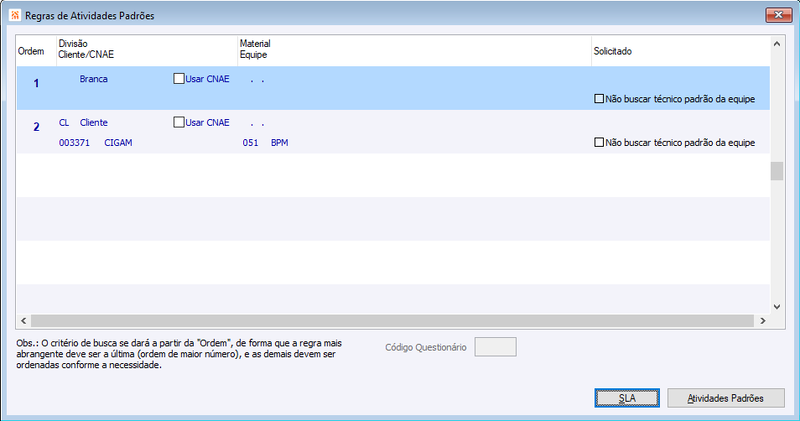Click the CIGAM client name
This screenshot has width=800, height=421.
(x=118, y=143)
